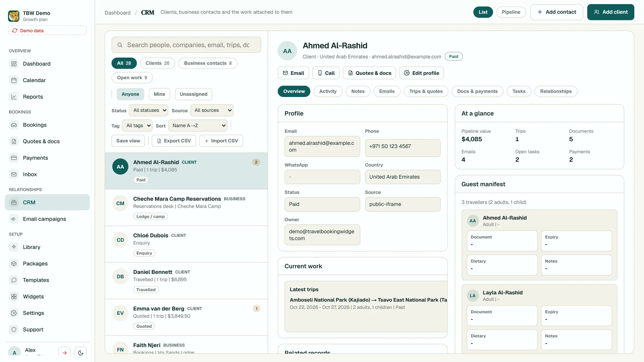Click the Templates chat bubble icon
644x362 pixels.
14,280
